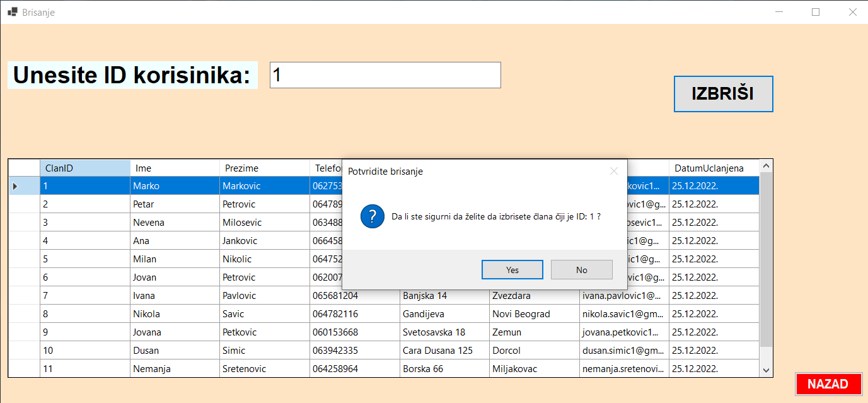
Task: Click table scrollbar up arrow
Action: (766, 166)
